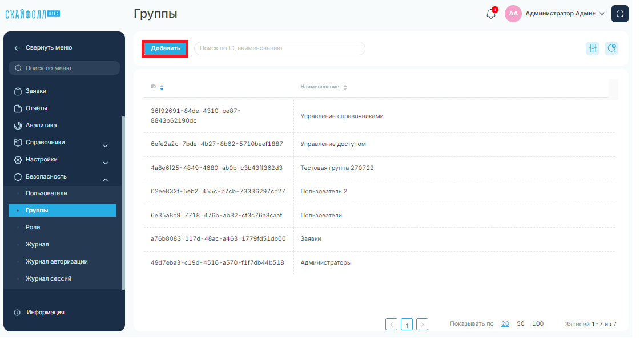Screen dimensions: 644x352
Task: Sort table by Наименование column arrows
Action: pyautogui.click(x=345, y=87)
